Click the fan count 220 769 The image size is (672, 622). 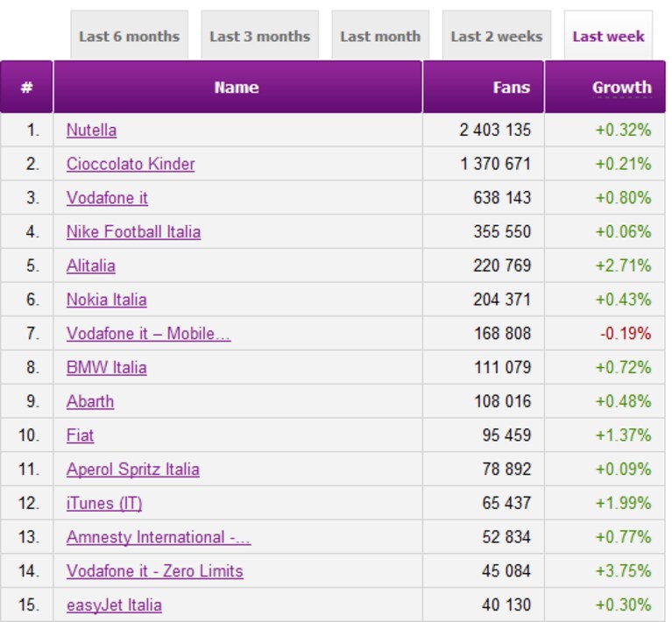point(502,265)
